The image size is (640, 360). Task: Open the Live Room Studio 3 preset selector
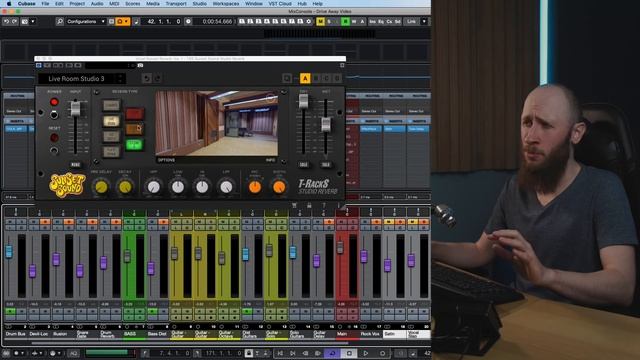[x=81, y=78]
